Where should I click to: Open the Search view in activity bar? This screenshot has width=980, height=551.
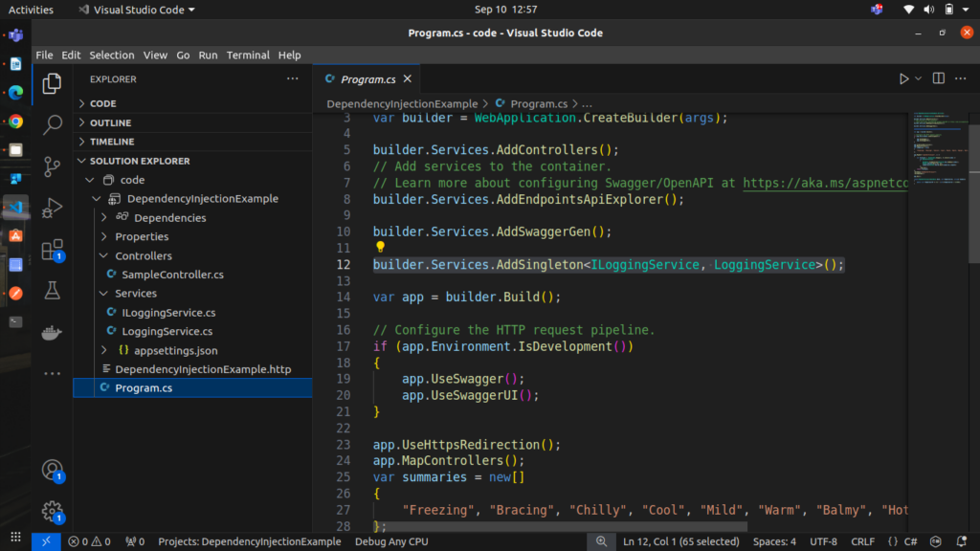tap(54, 124)
